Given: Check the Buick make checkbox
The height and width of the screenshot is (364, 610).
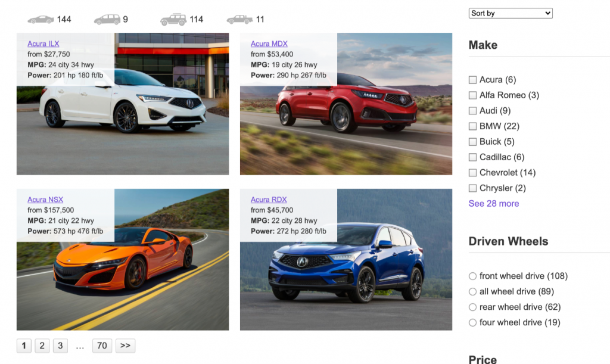Looking at the screenshot, I should (472, 142).
